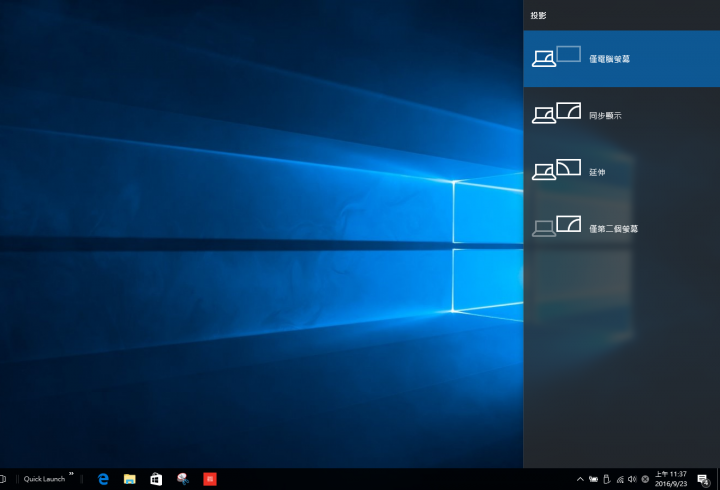Click the safely remove USB tray icon
The height and width of the screenshot is (490, 720).
[607, 479]
